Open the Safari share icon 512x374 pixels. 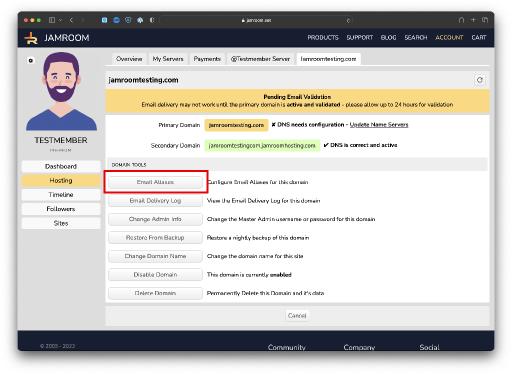click(x=461, y=20)
